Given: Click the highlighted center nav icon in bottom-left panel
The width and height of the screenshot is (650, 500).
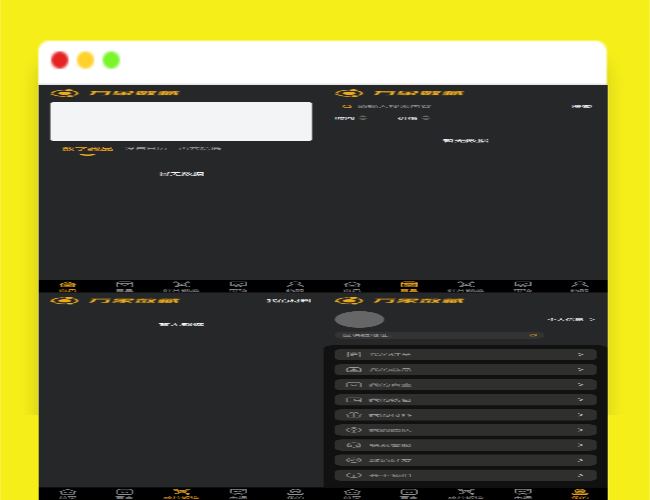Looking at the screenshot, I should click(x=181, y=493).
